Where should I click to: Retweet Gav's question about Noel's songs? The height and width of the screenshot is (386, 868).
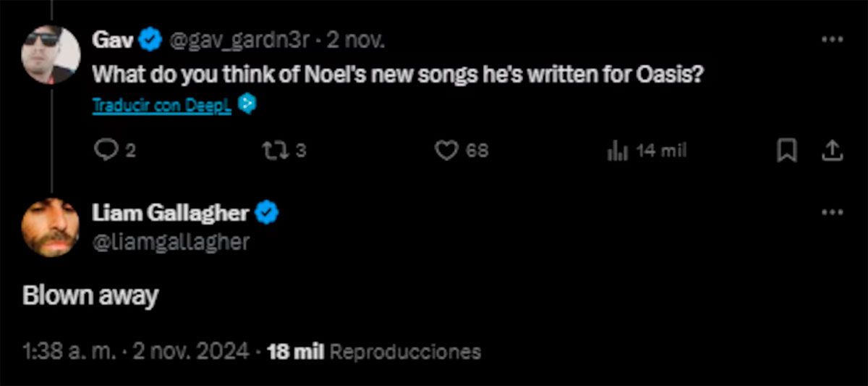pos(275,150)
